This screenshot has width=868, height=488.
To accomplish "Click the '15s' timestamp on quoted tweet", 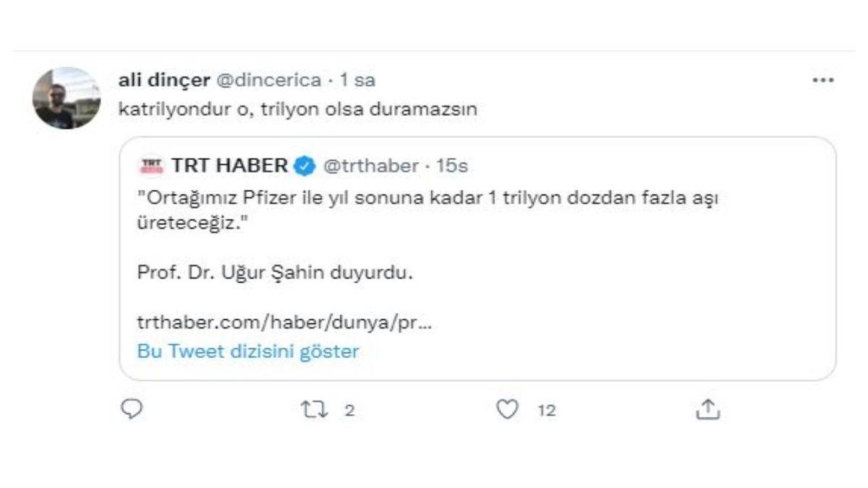I will tap(448, 165).
